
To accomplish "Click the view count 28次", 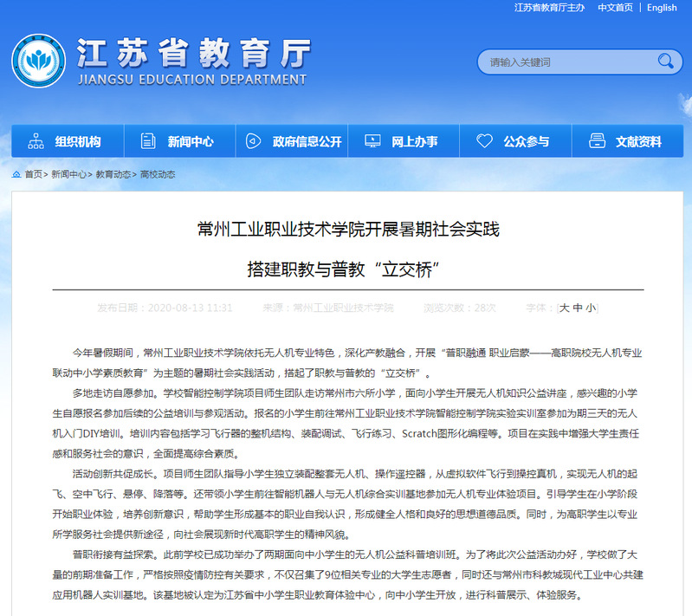I will click(x=485, y=308).
